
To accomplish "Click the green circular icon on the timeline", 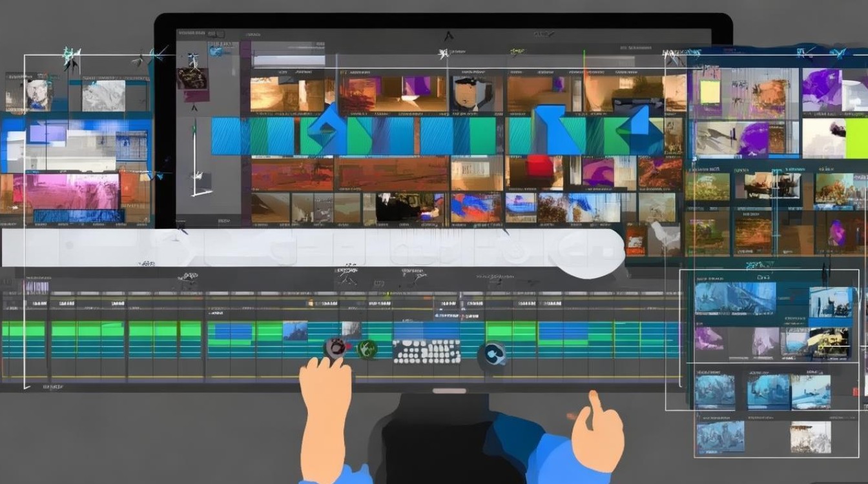I will tap(367, 349).
